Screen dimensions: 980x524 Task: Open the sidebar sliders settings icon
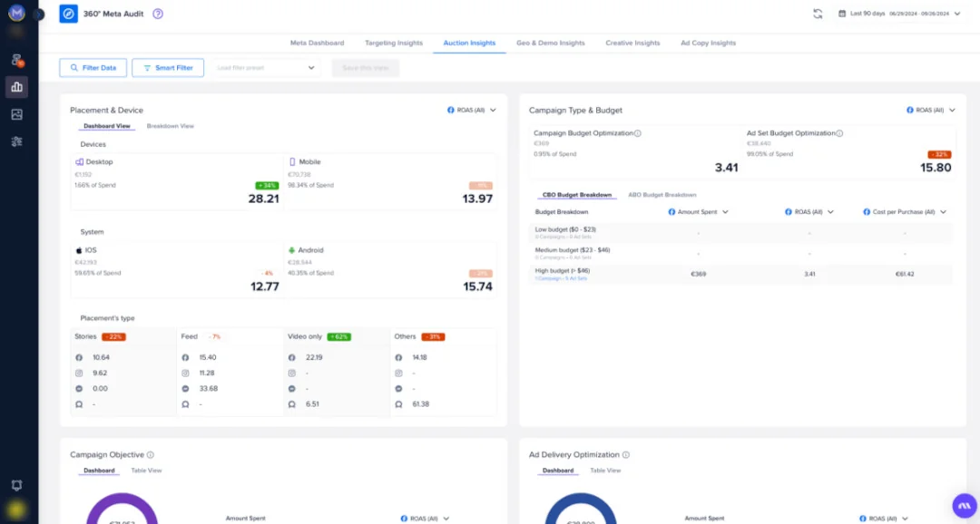point(17,141)
